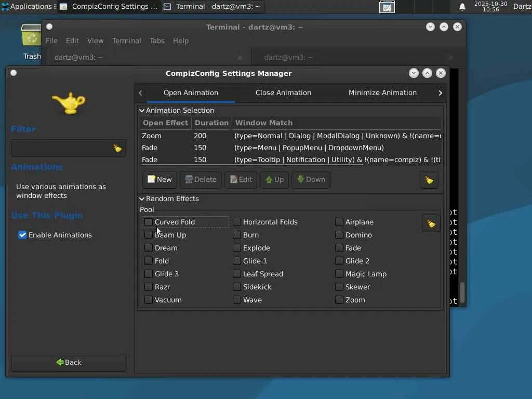This screenshot has height=399, width=532.
Task: Open the notification bell in the panel
Action: coord(462,7)
